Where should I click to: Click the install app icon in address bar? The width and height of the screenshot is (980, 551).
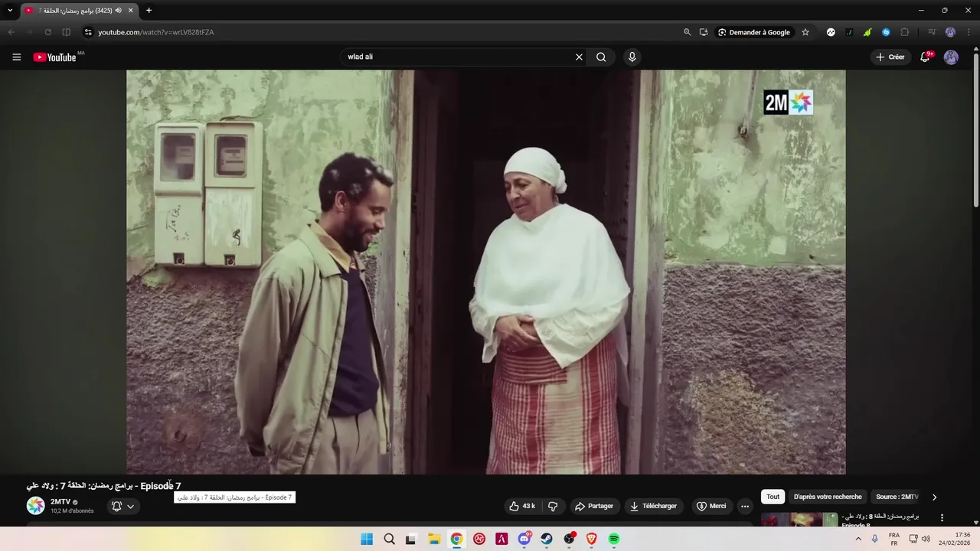[704, 32]
